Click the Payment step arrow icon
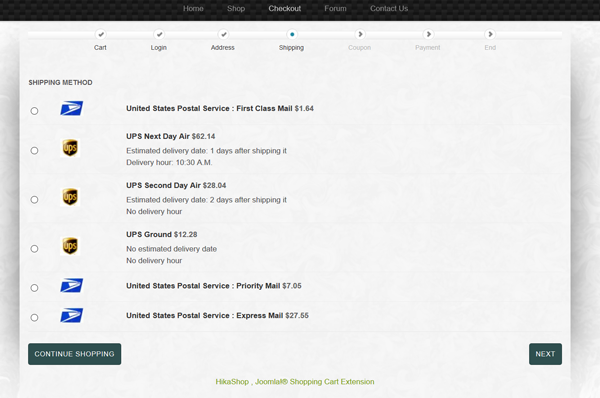Image resolution: width=600 pixels, height=398 pixels. click(x=429, y=34)
